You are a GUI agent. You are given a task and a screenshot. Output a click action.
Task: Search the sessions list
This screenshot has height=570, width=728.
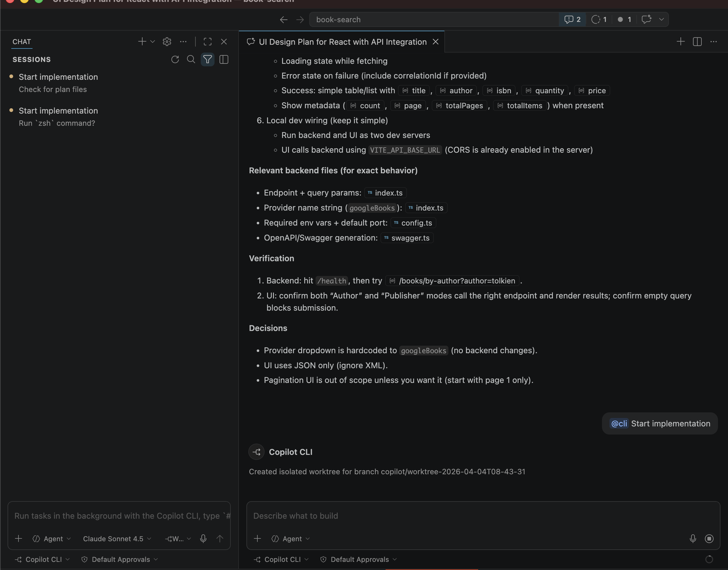pyautogui.click(x=191, y=59)
